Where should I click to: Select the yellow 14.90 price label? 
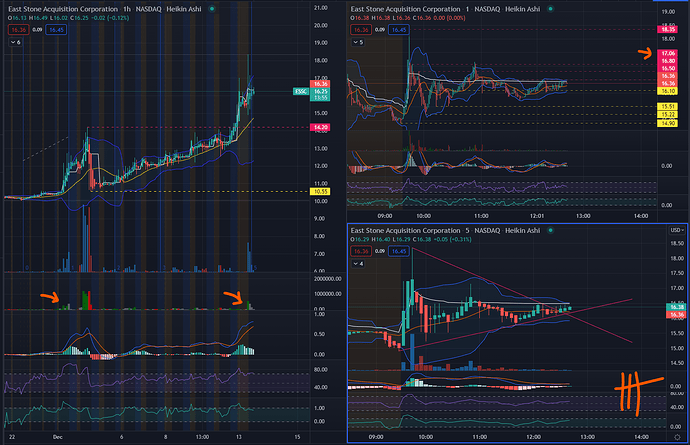click(x=668, y=123)
